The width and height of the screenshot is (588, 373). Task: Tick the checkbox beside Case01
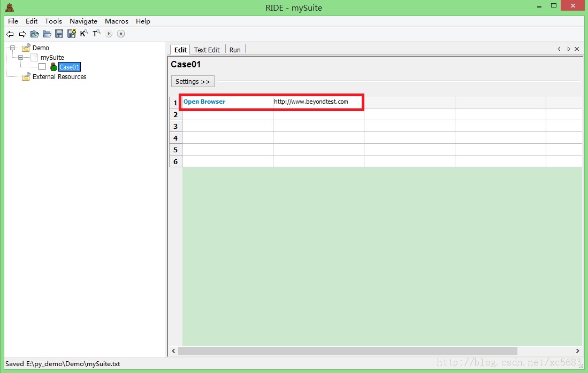point(42,67)
